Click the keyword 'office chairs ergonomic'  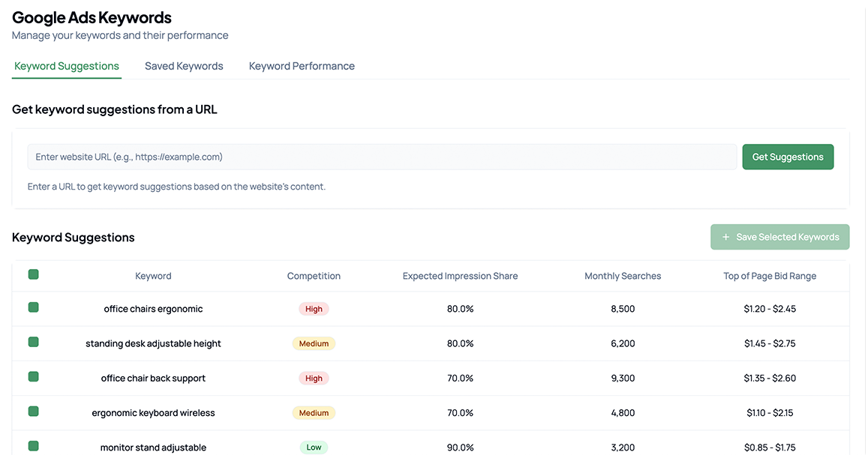click(153, 309)
